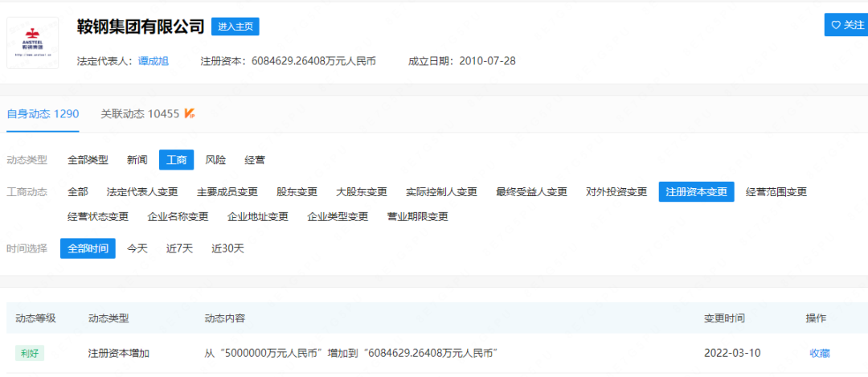Select 新闻 dynamic type filter

coord(137,160)
